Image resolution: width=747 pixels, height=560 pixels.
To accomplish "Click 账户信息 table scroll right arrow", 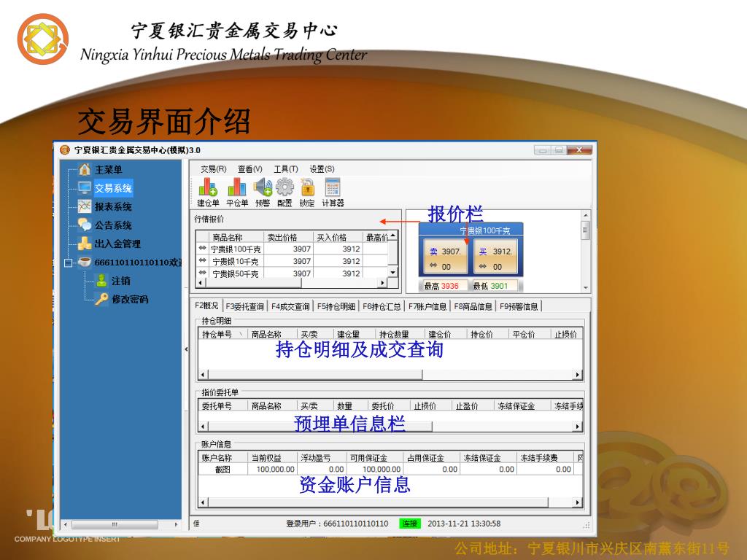I will [x=578, y=502].
